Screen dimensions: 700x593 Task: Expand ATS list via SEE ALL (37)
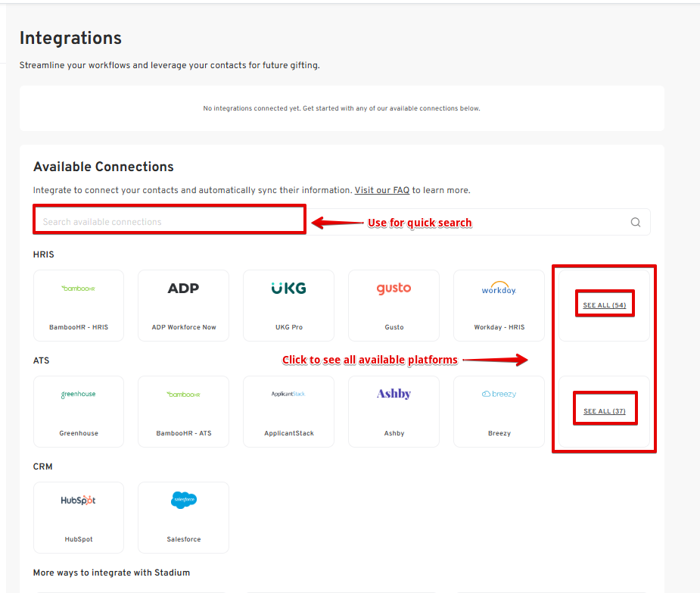[x=604, y=411]
